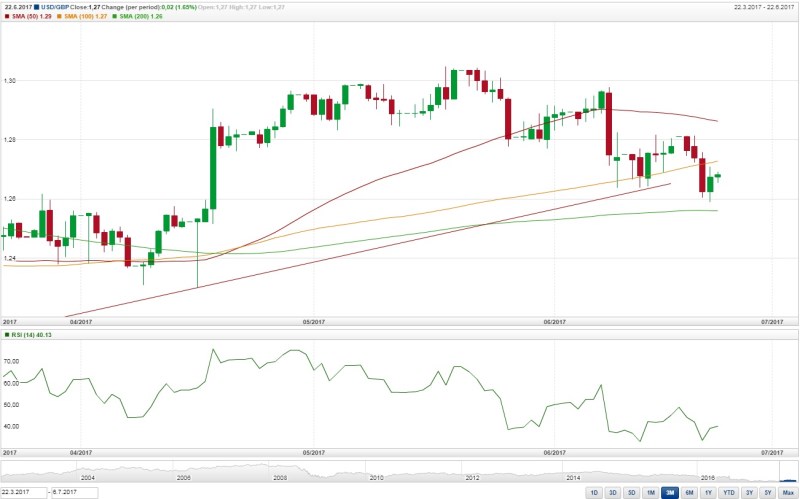Screen dimensions: 800x499
Task: Select the 6M time range button
Action: (689, 493)
